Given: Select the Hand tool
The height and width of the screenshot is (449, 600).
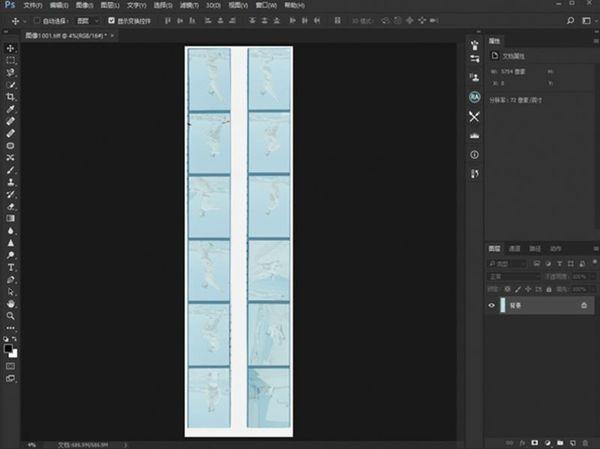Looking at the screenshot, I should click(x=10, y=304).
